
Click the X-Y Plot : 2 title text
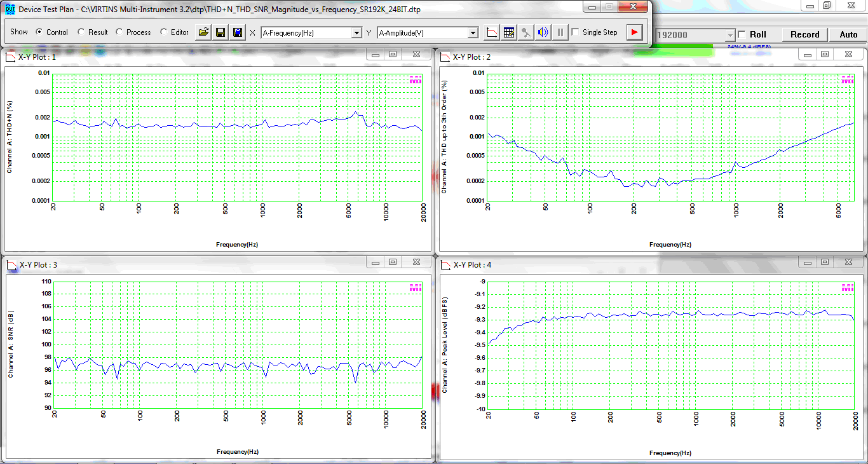point(471,57)
